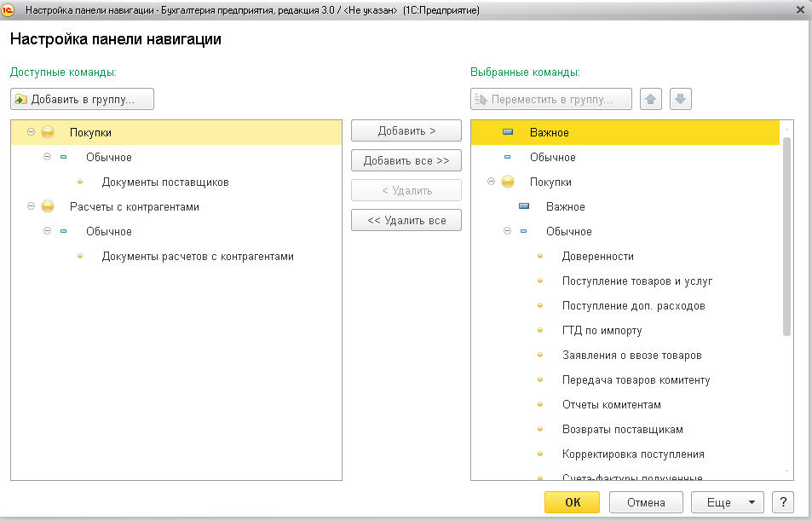Screen dimensions: 812x521
Task: Select Документы поставщиков item
Action: point(165,182)
